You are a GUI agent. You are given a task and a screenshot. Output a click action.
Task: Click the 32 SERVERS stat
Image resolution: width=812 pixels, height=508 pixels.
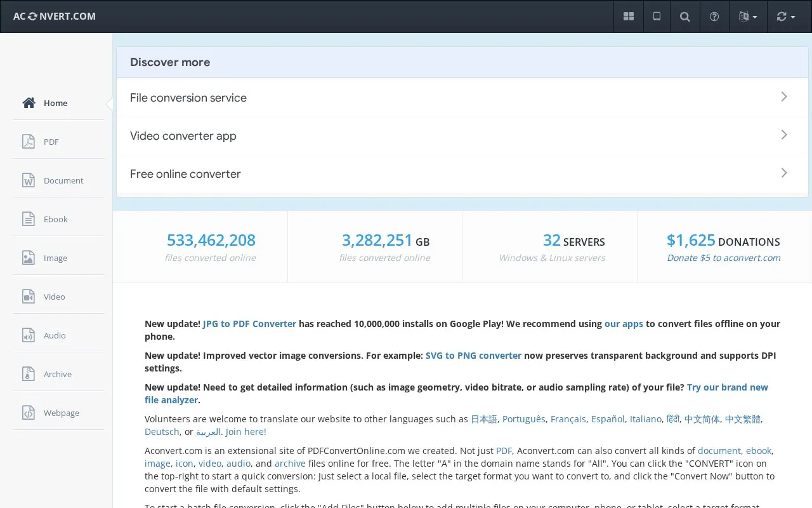(x=574, y=241)
